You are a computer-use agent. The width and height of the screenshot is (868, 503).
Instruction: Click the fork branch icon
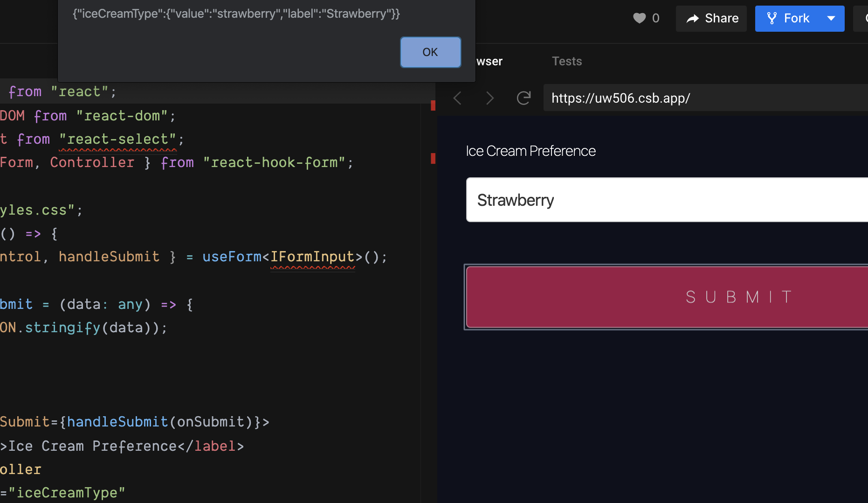772,18
